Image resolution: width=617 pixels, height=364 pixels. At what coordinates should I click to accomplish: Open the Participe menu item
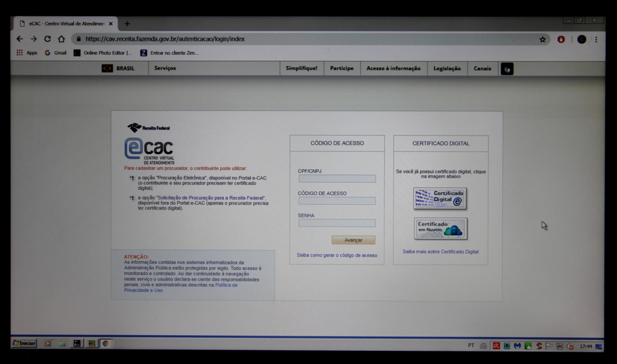point(342,68)
